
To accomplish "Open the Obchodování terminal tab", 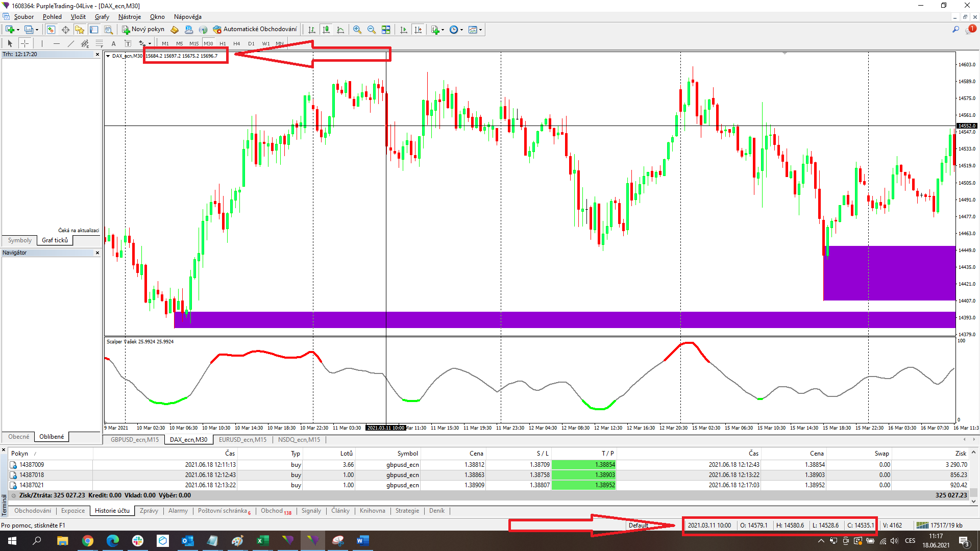I will [33, 511].
